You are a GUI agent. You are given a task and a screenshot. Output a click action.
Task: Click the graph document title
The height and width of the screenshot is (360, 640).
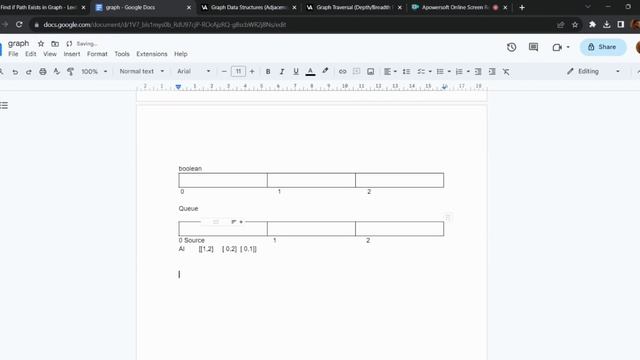18,43
